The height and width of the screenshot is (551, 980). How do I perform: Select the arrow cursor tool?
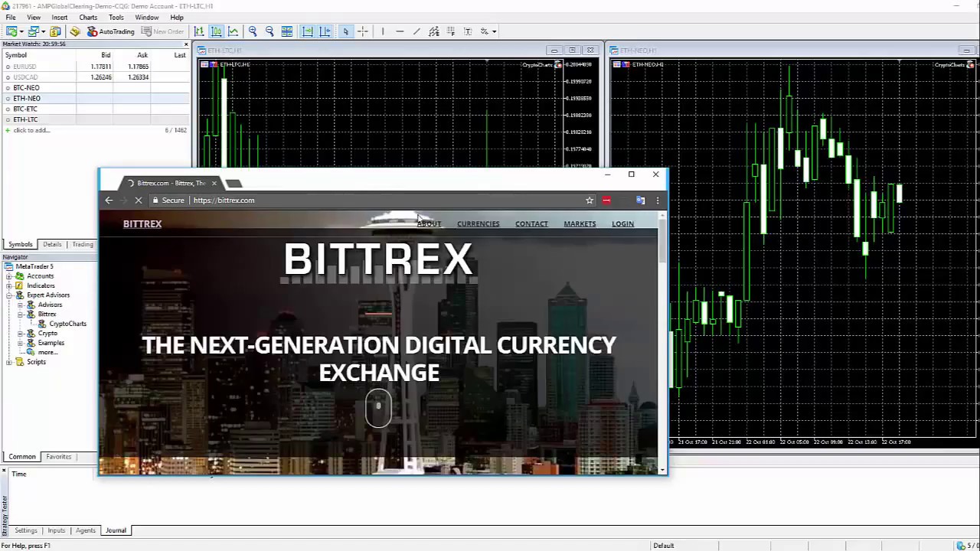point(346,31)
